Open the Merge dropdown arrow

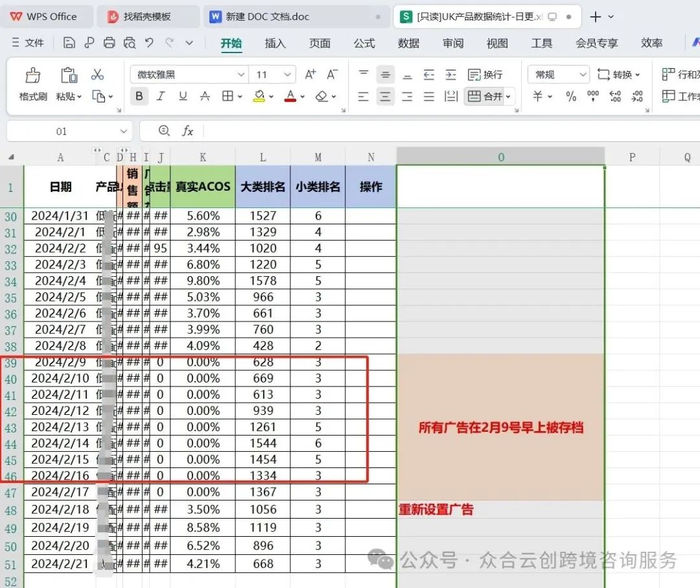pos(509,97)
